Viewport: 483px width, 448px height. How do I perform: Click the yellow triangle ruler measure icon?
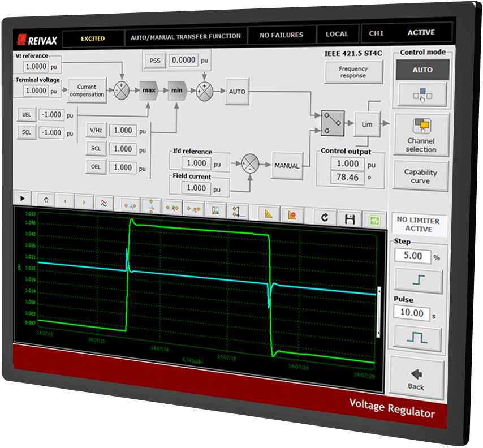click(268, 214)
